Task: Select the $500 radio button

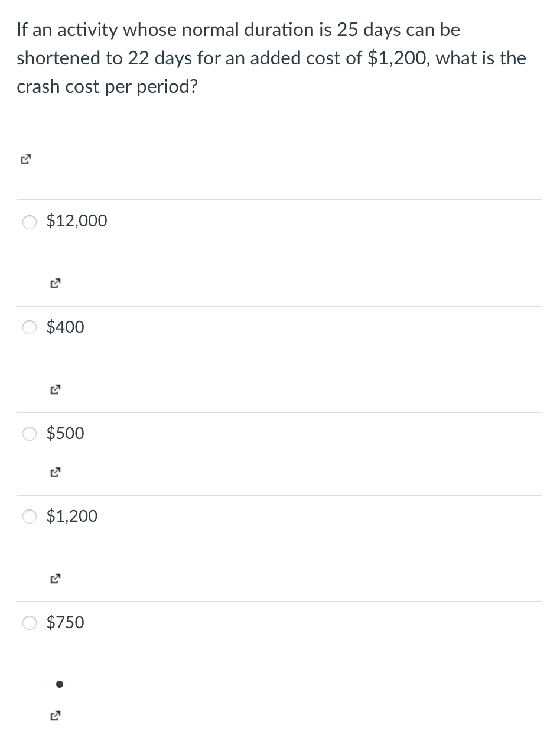Action: (30, 434)
